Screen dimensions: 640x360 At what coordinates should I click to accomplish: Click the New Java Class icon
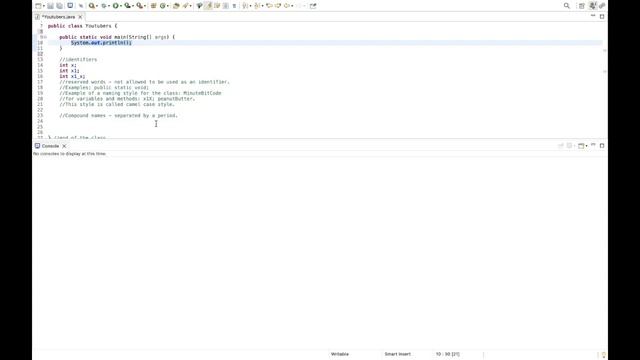tap(162, 6)
